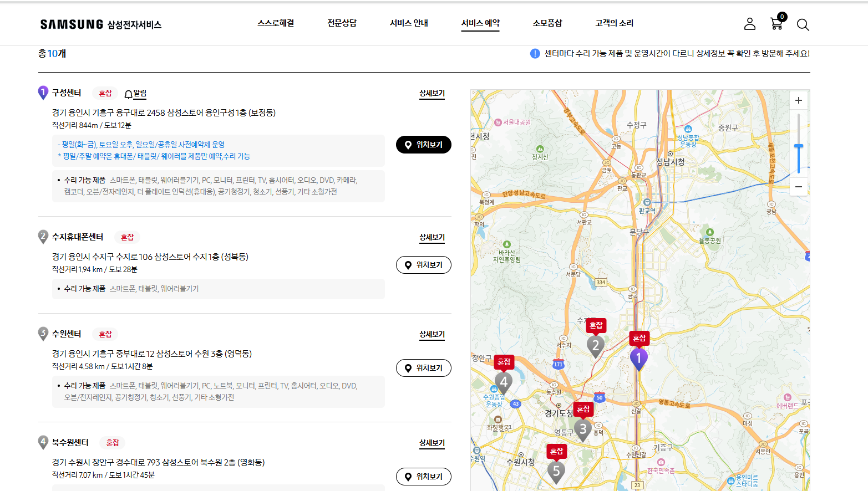Open 상세보기 for 수지휴대폰센터

(x=432, y=238)
